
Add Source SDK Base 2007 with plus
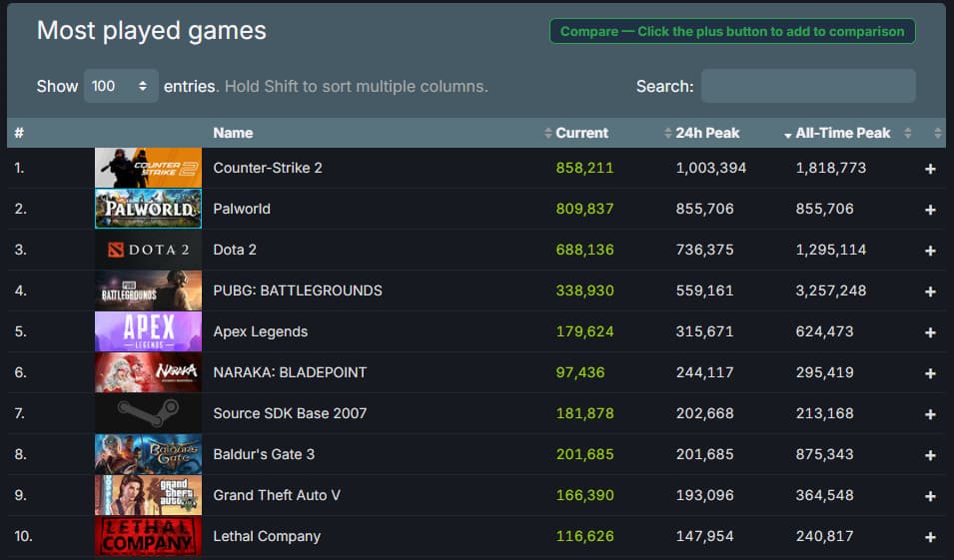pos(930,414)
